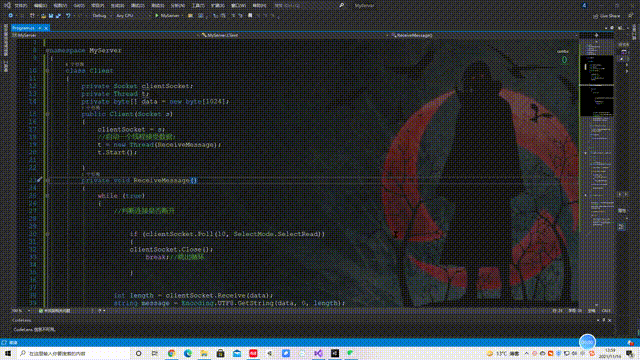Viewport: 640px width, 360px height.
Task: Collapse the class Client code block
Action: (x=48, y=71)
